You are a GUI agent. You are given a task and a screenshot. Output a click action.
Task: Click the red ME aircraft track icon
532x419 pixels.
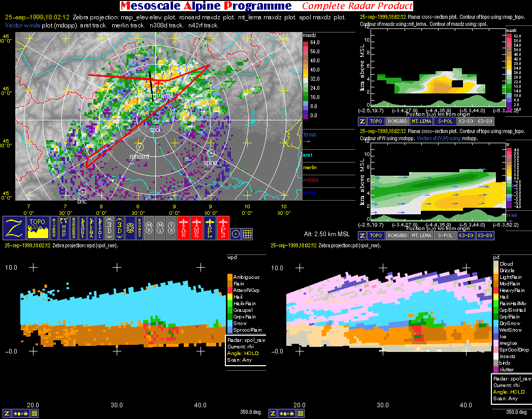pos(196,228)
